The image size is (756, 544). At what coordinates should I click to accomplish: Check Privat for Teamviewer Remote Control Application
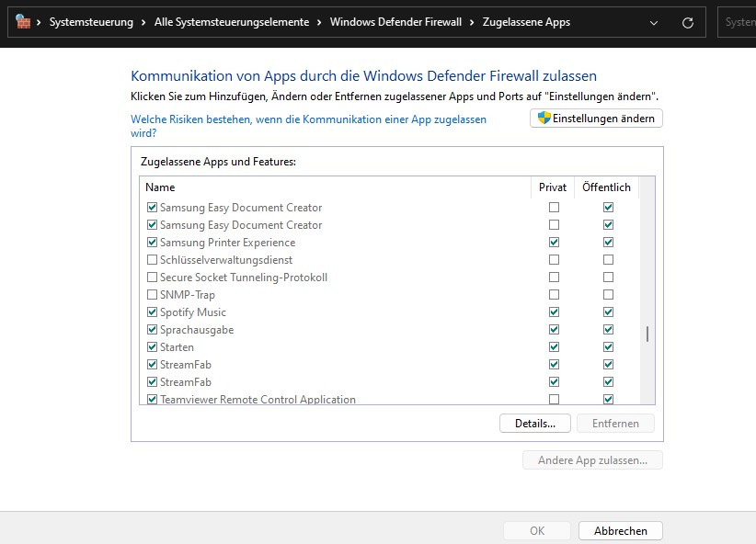tap(554, 400)
